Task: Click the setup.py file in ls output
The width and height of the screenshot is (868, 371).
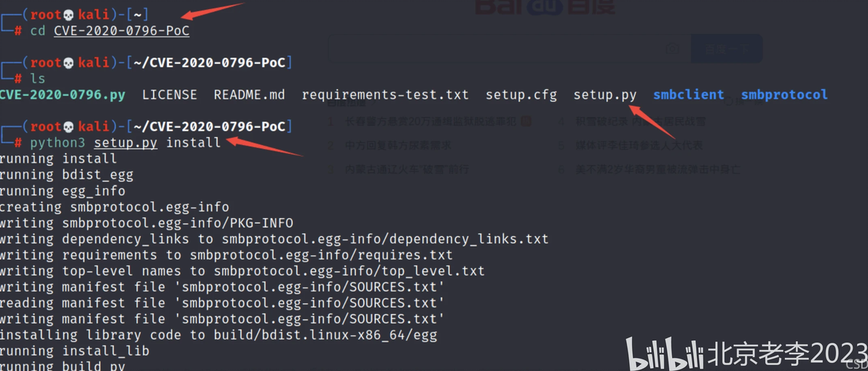Action: click(x=604, y=95)
